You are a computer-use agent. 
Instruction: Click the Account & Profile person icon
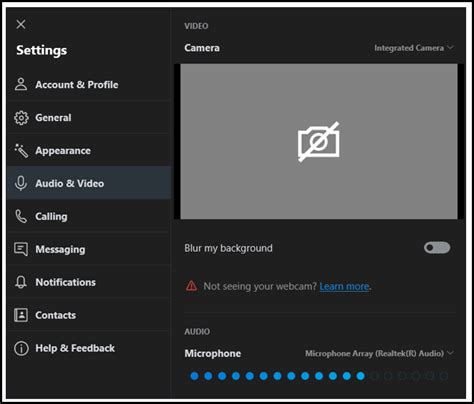coord(21,84)
